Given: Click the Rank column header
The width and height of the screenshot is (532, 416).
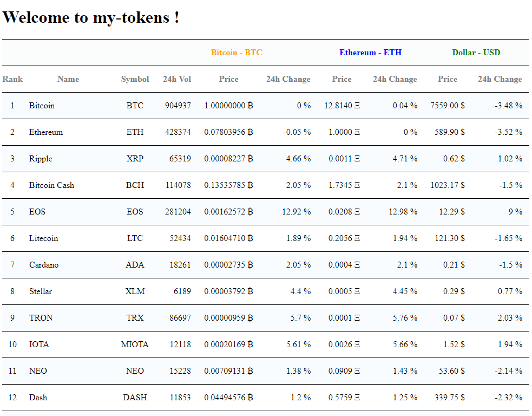Looking at the screenshot, I should [x=12, y=79].
